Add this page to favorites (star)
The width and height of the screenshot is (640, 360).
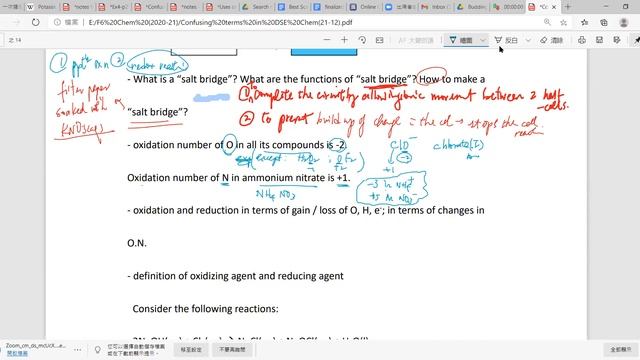(564, 22)
